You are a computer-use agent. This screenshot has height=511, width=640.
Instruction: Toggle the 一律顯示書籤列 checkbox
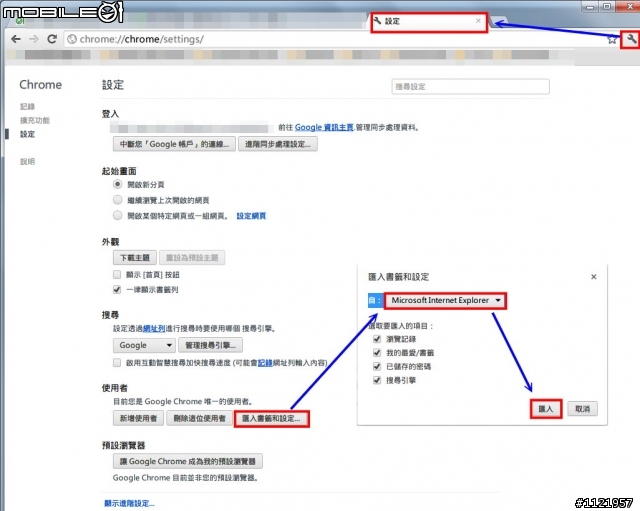click(117, 289)
